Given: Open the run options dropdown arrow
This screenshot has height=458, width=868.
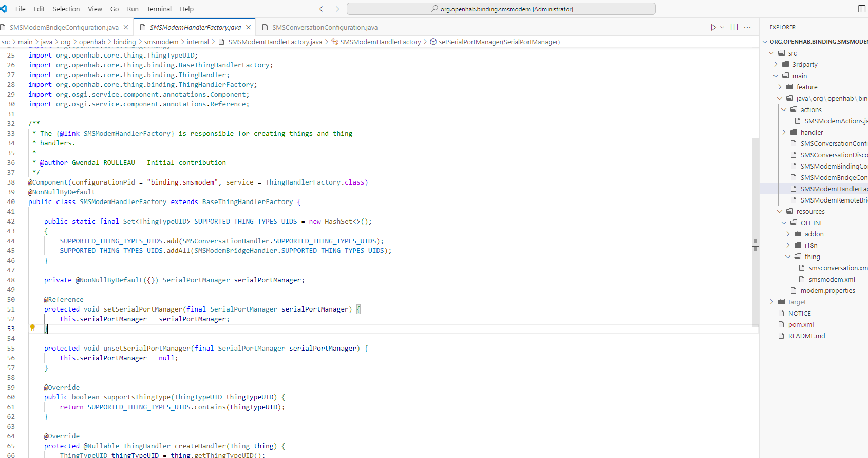Looking at the screenshot, I should pos(722,27).
